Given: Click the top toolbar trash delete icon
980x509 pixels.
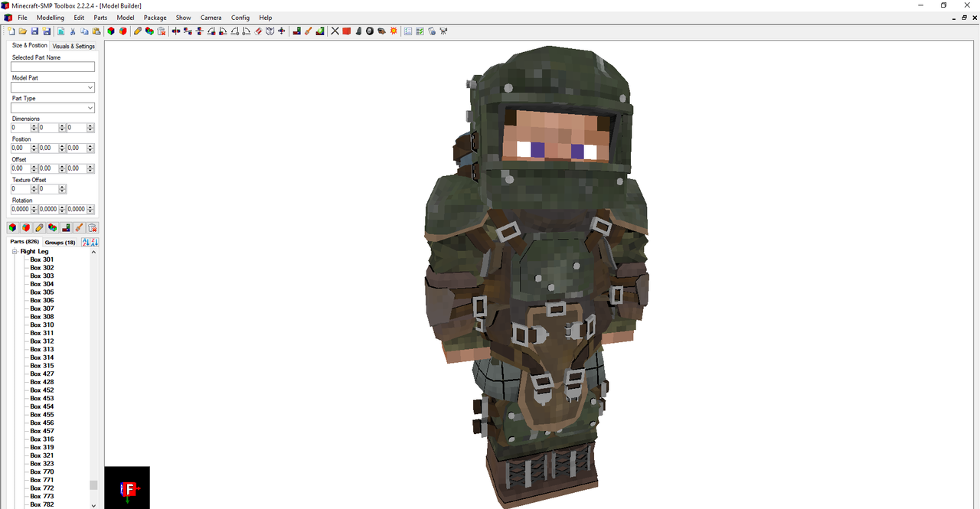Looking at the screenshot, I should pos(161,31).
